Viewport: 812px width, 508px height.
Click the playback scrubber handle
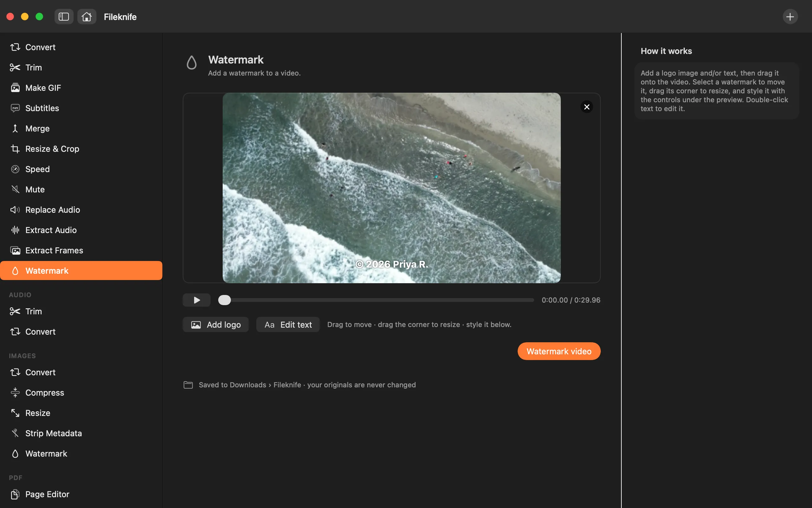[x=225, y=300]
